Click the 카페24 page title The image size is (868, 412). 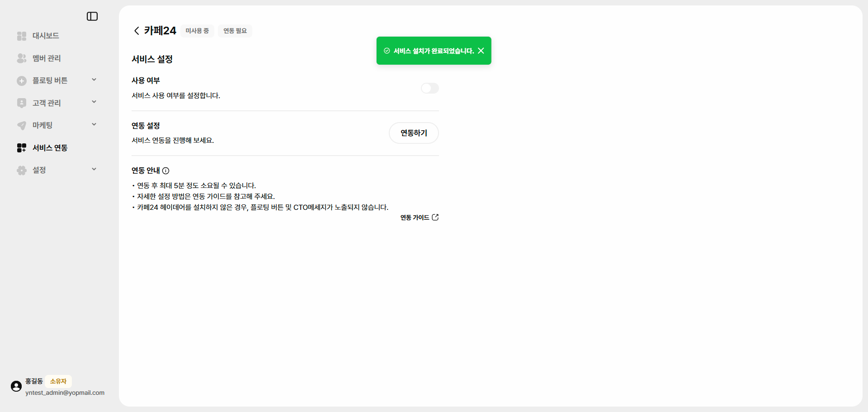tap(160, 31)
